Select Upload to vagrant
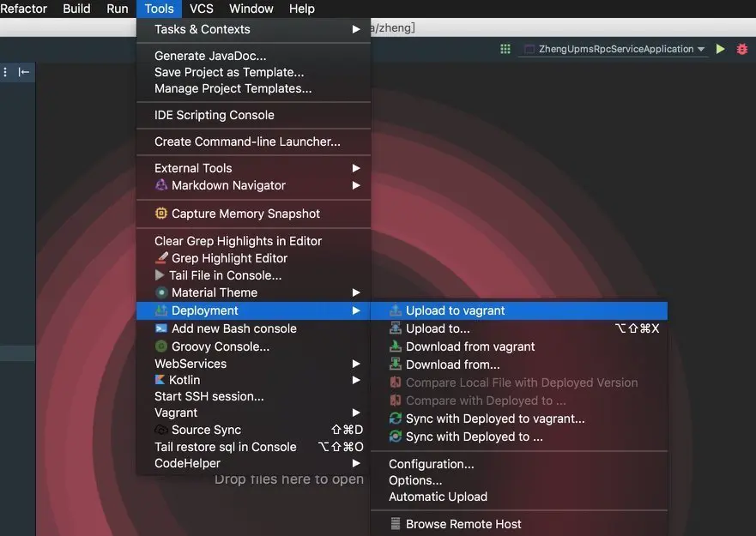The height and width of the screenshot is (536, 756). click(x=455, y=310)
